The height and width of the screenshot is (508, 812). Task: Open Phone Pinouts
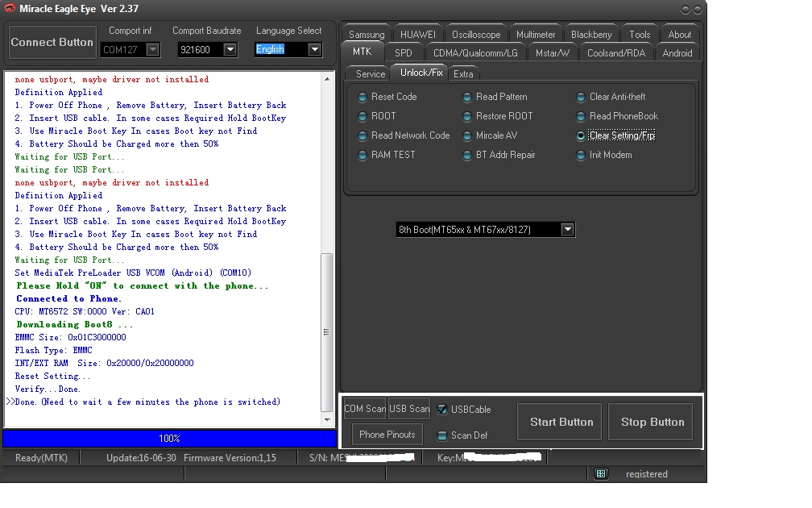click(387, 435)
